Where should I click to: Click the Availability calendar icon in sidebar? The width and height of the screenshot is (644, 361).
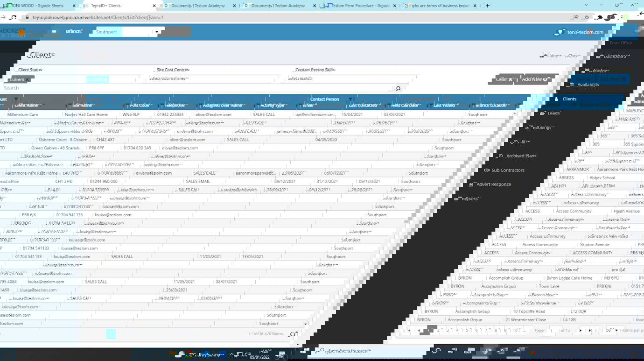571,85
